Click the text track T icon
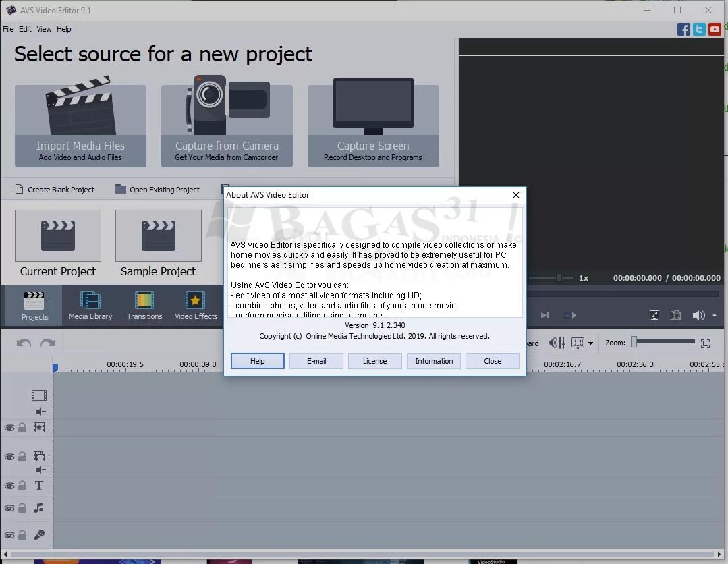Image resolution: width=728 pixels, height=564 pixels. [x=39, y=486]
